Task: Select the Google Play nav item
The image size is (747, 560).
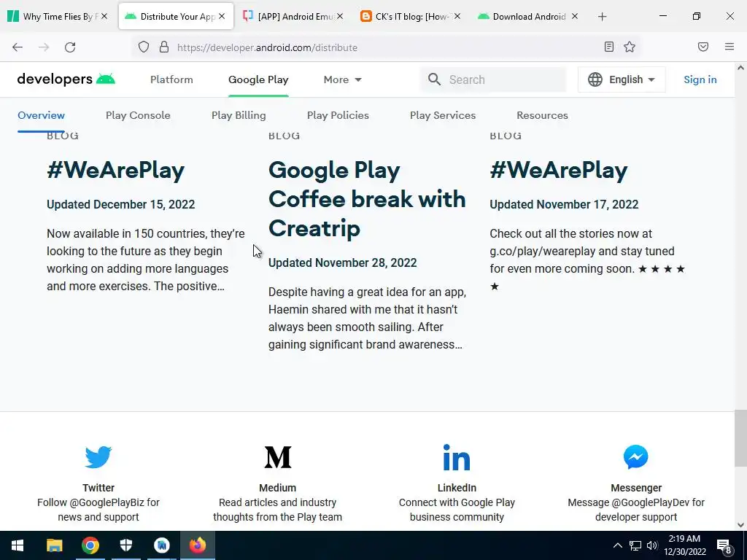Action: point(258,79)
